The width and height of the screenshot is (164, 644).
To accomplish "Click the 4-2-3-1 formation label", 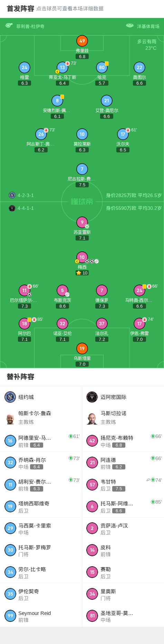I will (x=26, y=195).
